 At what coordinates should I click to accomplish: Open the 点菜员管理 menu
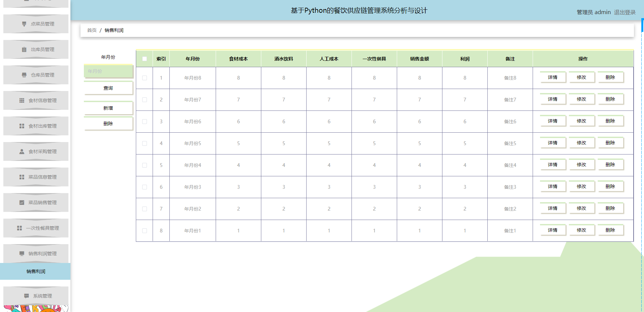[36, 24]
